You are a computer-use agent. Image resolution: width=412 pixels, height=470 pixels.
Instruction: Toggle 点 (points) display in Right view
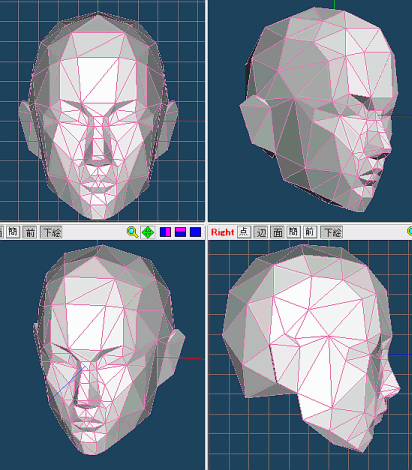click(244, 232)
